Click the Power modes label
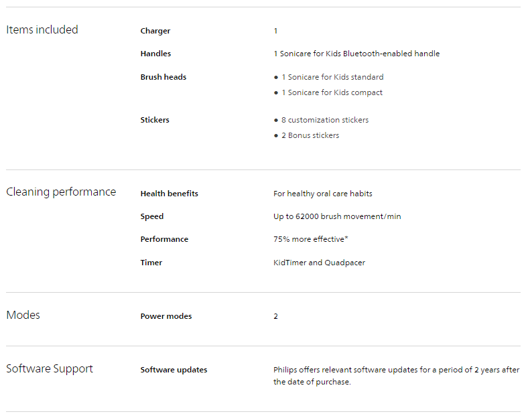Viewport: 528px width, 420px height. (166, 316)
